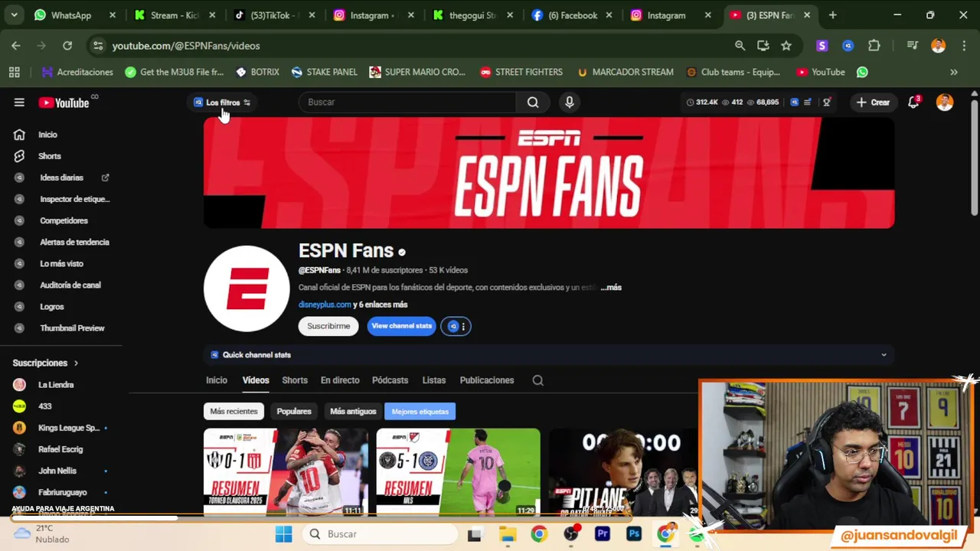Open the STAKE PANEL bookmark
Viewport: 980px width, 551px height.
[325, 72]
